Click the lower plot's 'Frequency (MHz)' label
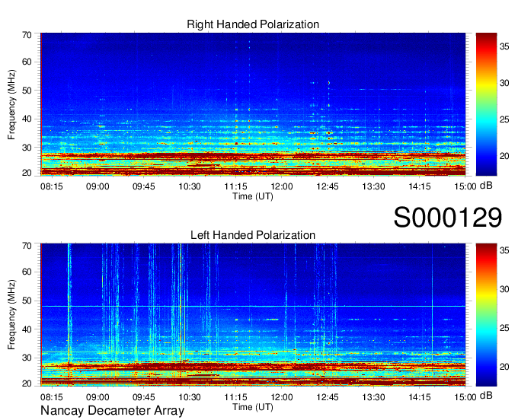Image resolution: width=518 pixels, height=420 pixels. point(11,314)
